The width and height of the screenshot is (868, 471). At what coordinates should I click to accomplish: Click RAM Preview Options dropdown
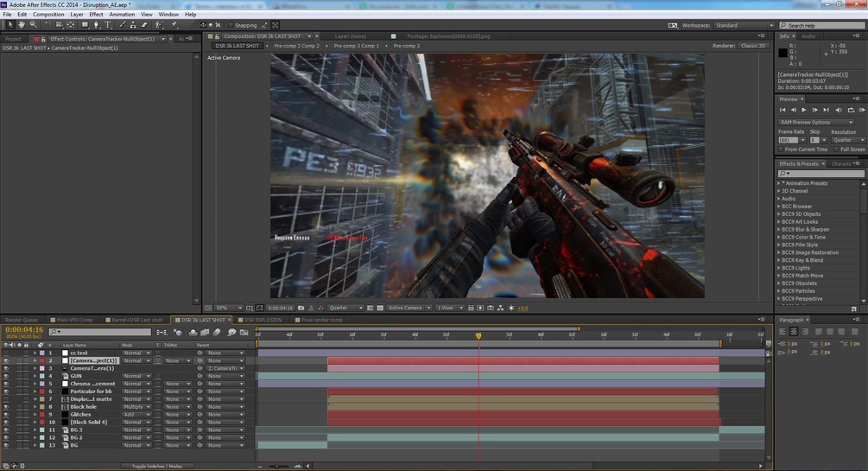click(816, 123)
